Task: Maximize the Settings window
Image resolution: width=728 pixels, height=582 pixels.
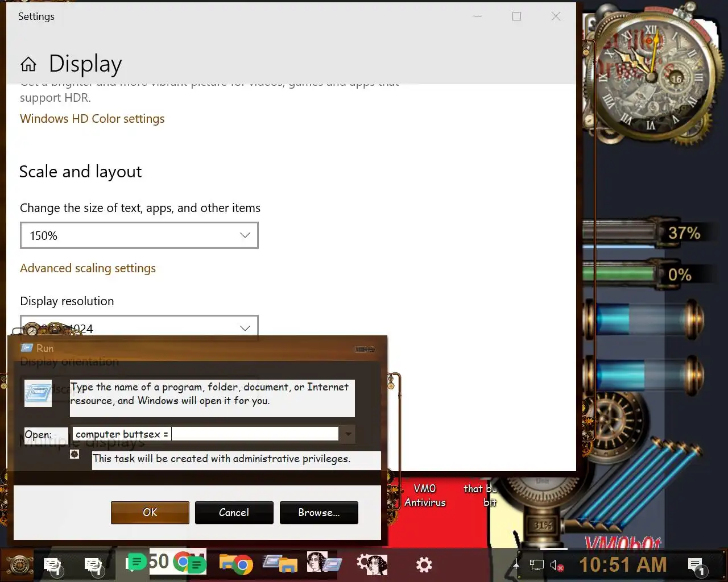Action: pos(516,16)
